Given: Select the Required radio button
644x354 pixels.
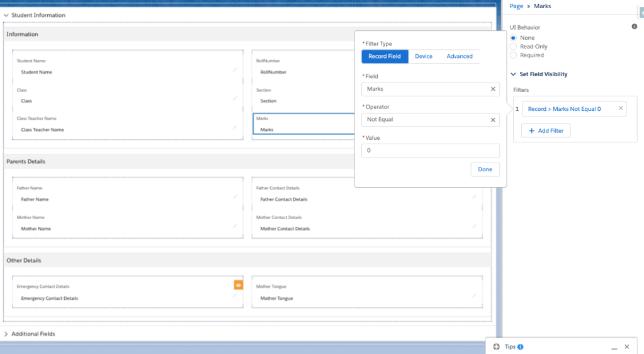Looking at the screenshot, I should (x=514, y=55).
